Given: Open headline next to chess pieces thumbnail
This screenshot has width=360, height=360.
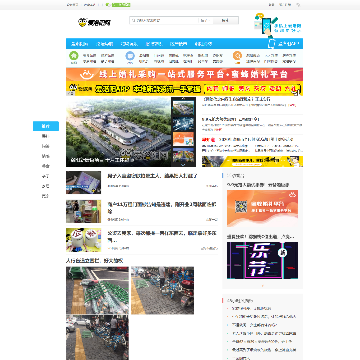Looking at the screenshot, I should [x=162, y=236].
